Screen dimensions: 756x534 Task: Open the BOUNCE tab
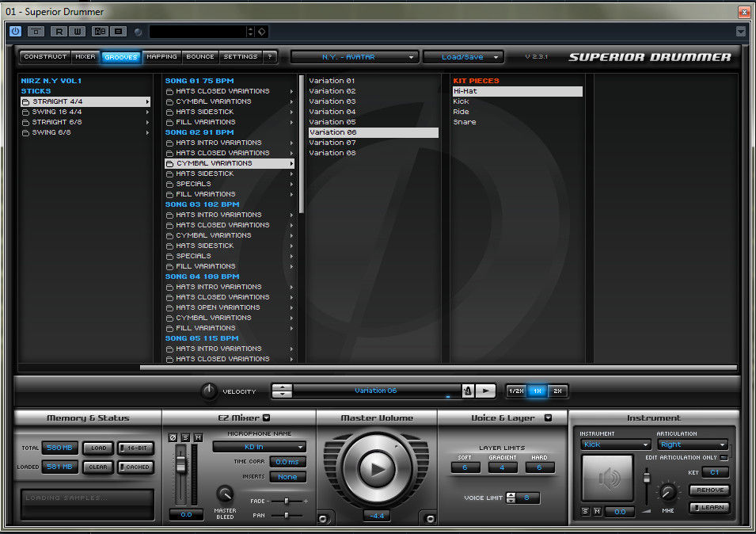click(200, 57)
